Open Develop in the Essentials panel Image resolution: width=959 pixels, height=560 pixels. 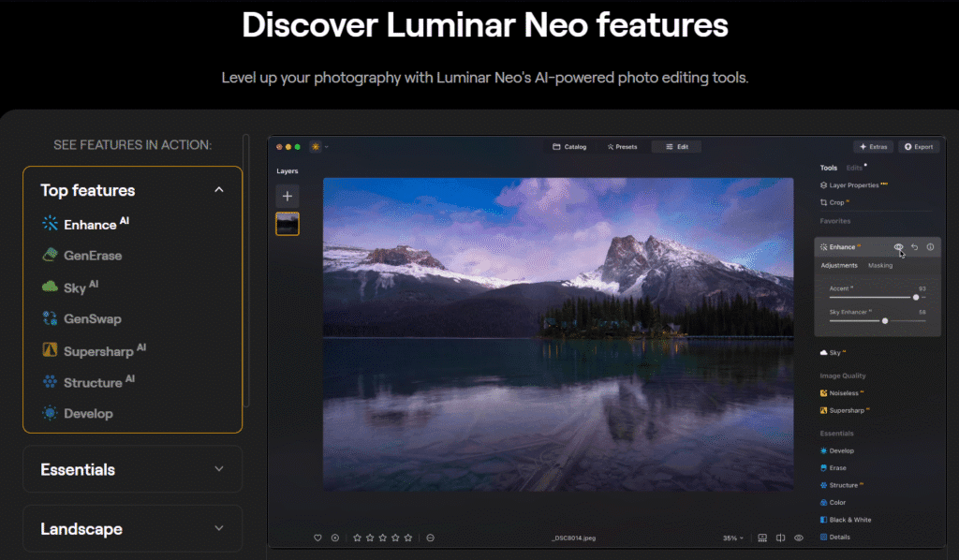point(837,450)
